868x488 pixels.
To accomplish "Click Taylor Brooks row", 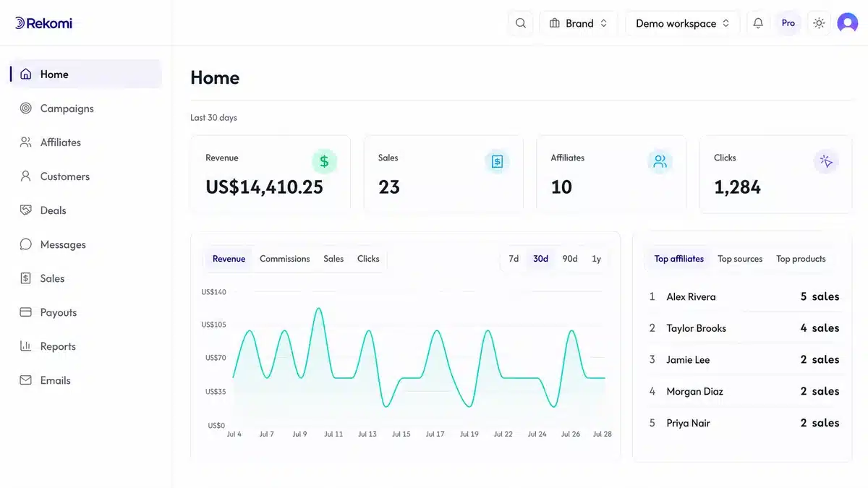I will point(744,328).
